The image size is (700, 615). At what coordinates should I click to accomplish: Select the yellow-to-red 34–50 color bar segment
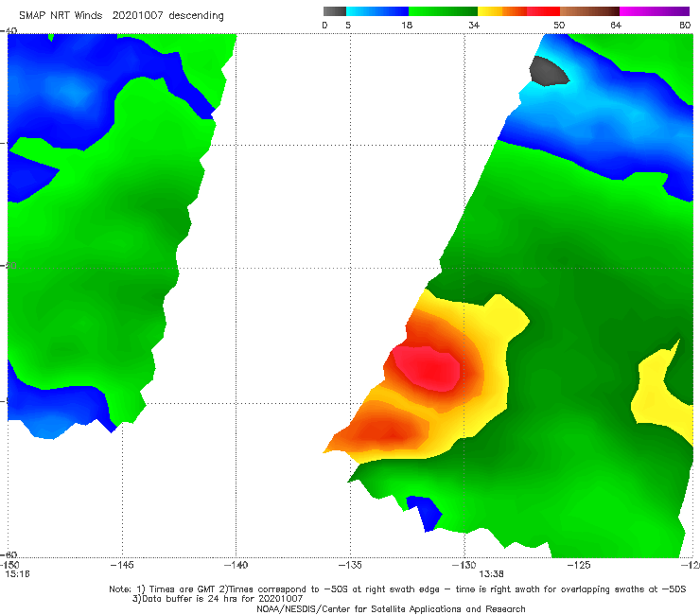click(x=518, y=11)
